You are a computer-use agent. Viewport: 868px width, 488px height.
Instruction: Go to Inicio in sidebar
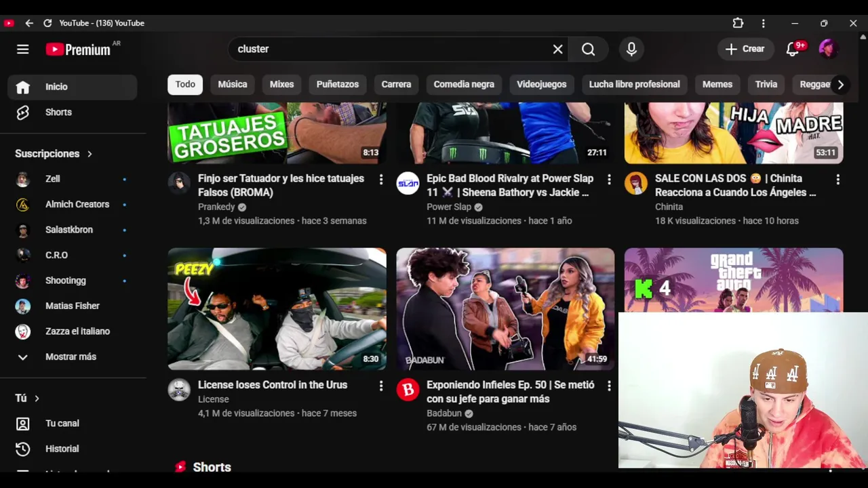(73, 87)
